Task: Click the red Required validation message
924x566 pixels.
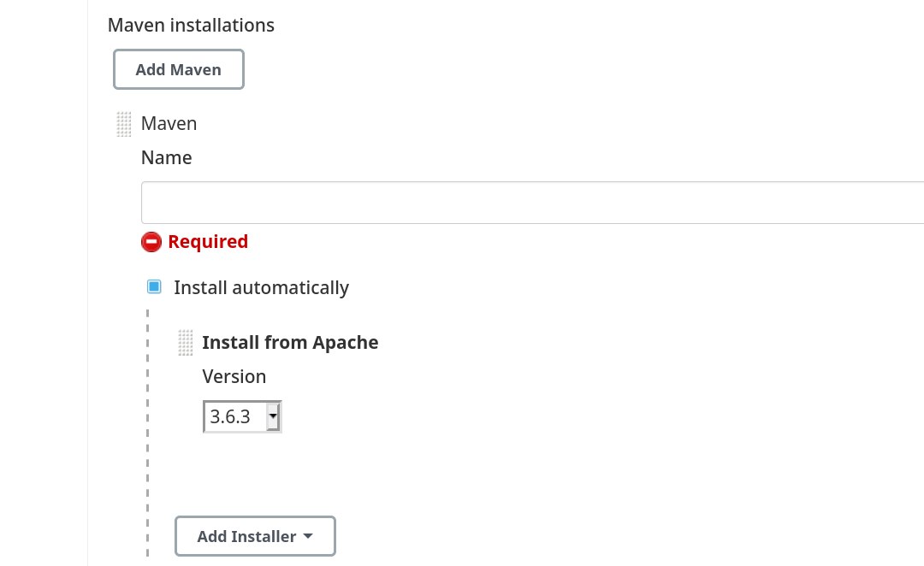Action: click(x=208, y=241)
